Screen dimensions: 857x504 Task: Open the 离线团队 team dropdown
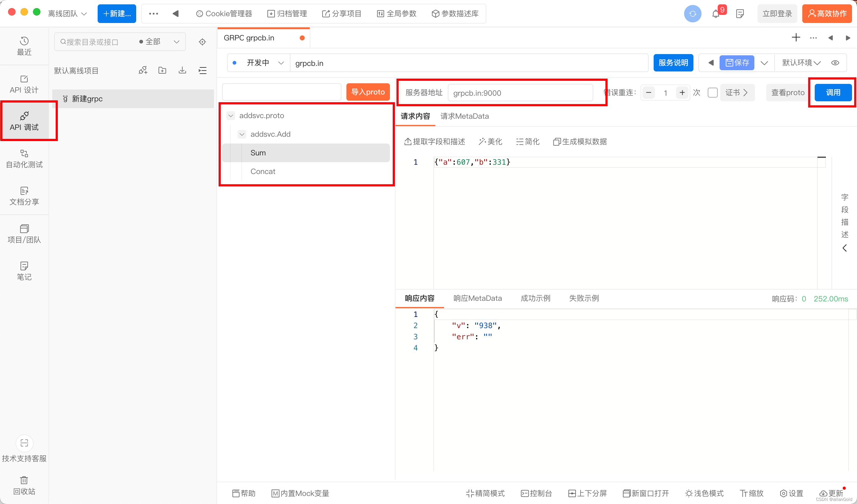68,14
